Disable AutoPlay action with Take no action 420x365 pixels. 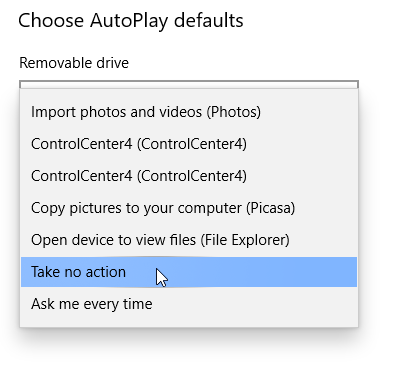click(x=189, y=272)
